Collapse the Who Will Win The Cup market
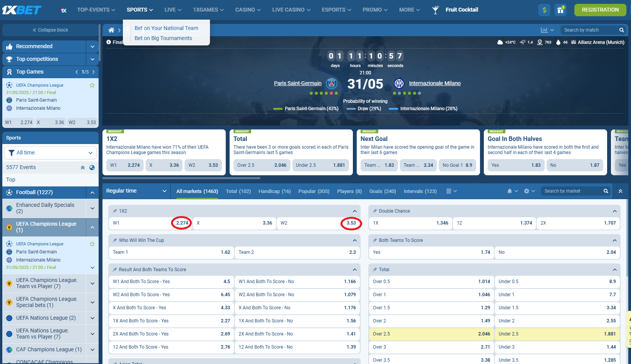 pos(354,240)
